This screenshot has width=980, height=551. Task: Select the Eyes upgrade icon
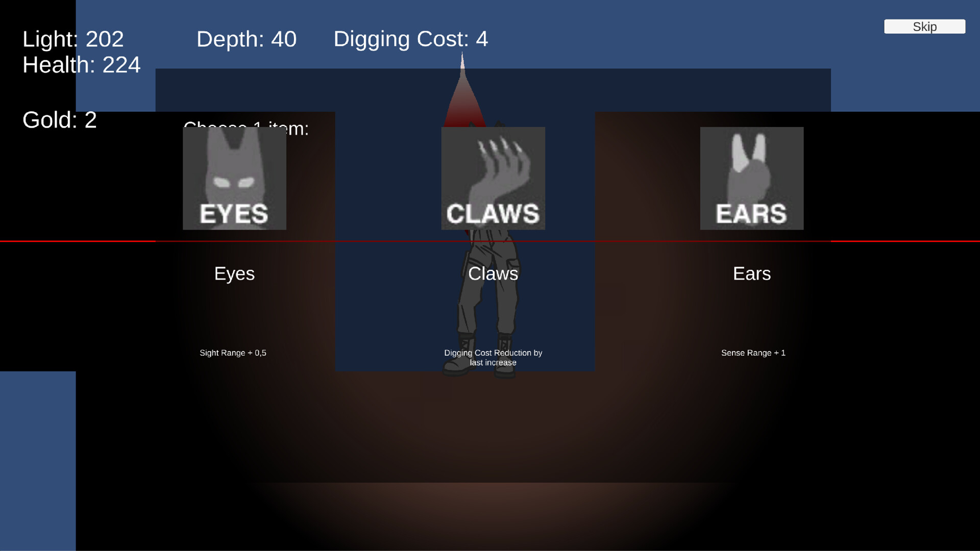(x=234, y=178)
